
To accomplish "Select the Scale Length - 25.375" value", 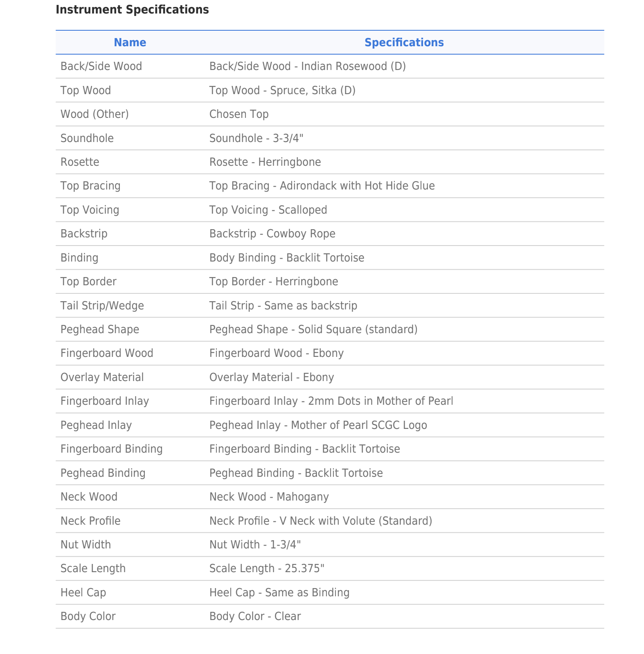I will [x=266, y=568].
